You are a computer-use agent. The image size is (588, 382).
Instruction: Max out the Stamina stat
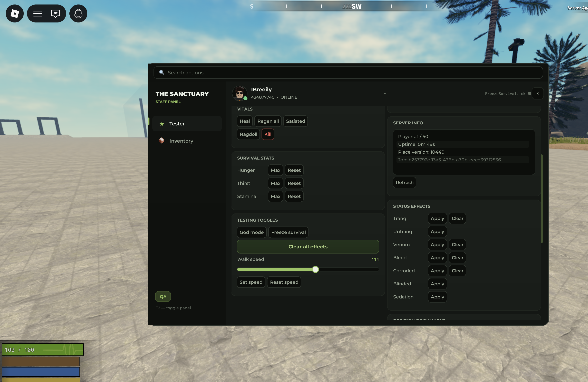click(275, 196)
